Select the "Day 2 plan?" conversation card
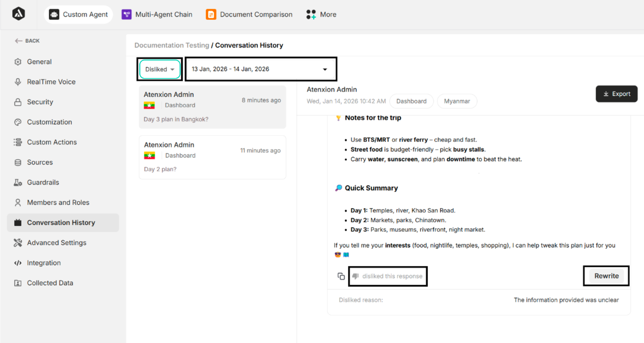The width and height of the screenshot is (644, 343). pyautogui.click(x=212, y=157)
